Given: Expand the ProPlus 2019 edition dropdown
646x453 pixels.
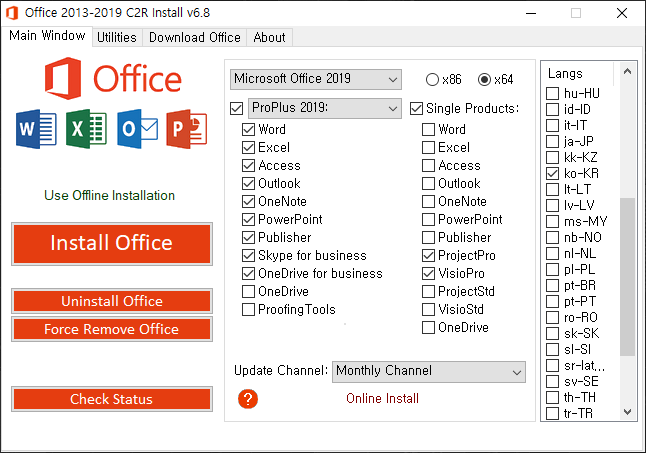Looking at the screenshot, I should (x=324, y=108).
